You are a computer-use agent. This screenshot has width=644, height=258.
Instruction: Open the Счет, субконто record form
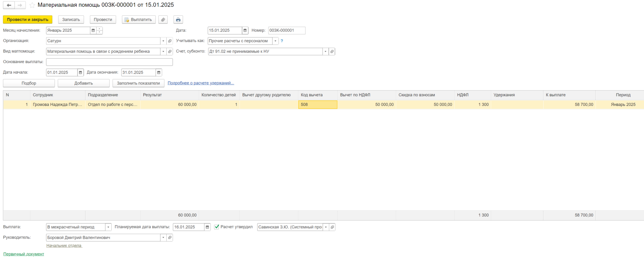(332, 52)
